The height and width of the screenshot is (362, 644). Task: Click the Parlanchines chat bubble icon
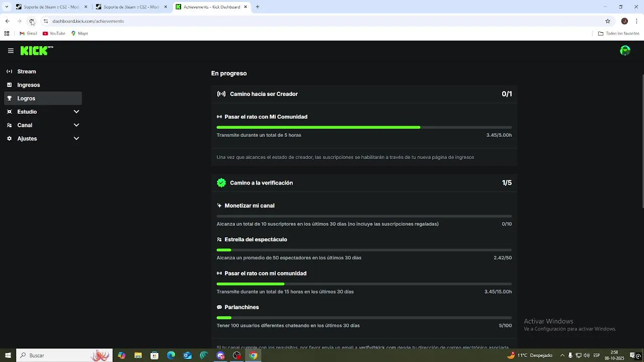point(219,307)
